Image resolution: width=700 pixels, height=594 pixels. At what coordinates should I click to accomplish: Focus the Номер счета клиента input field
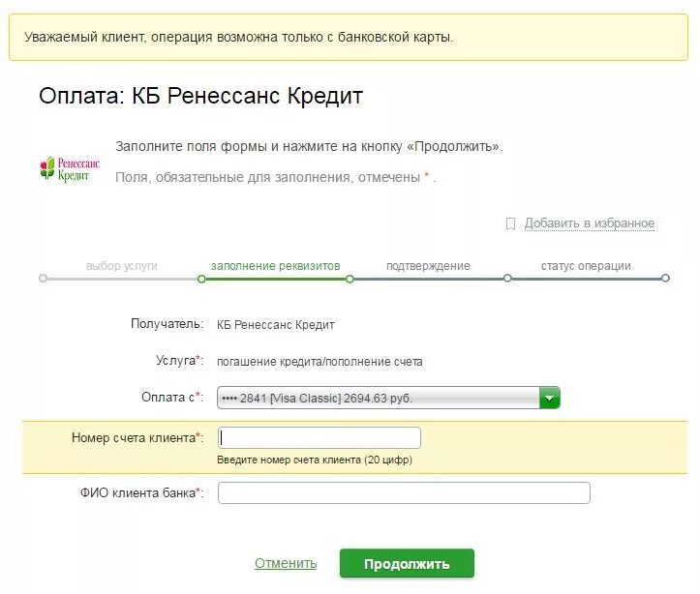pos(320,438)
